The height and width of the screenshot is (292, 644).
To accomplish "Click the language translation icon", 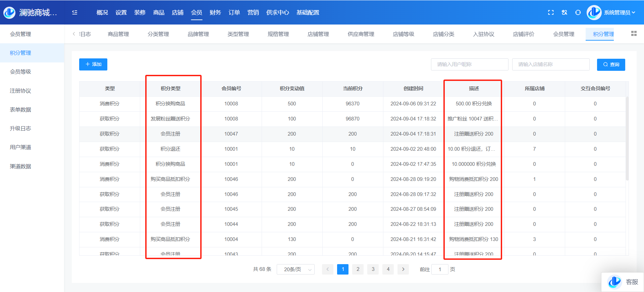I will (565, 12).
